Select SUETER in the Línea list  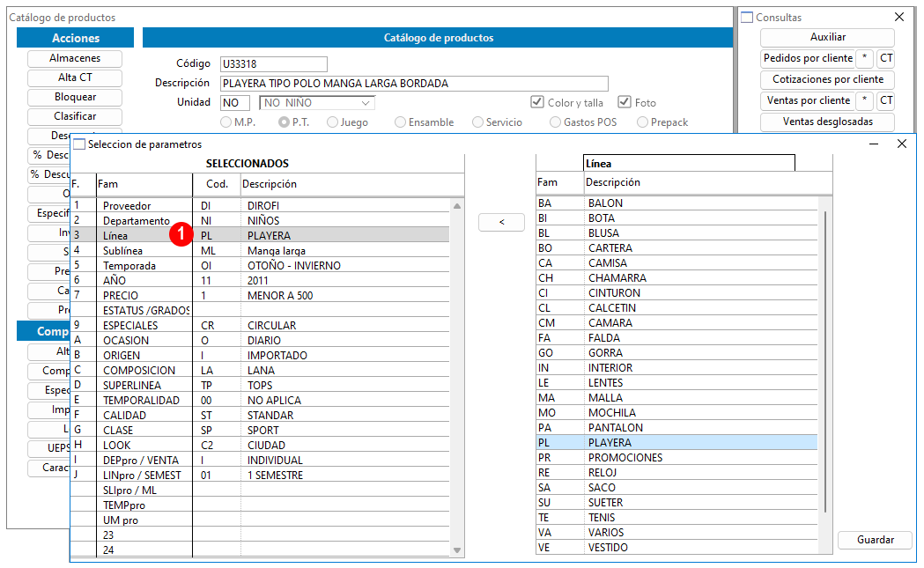click(x=676, y=503)
